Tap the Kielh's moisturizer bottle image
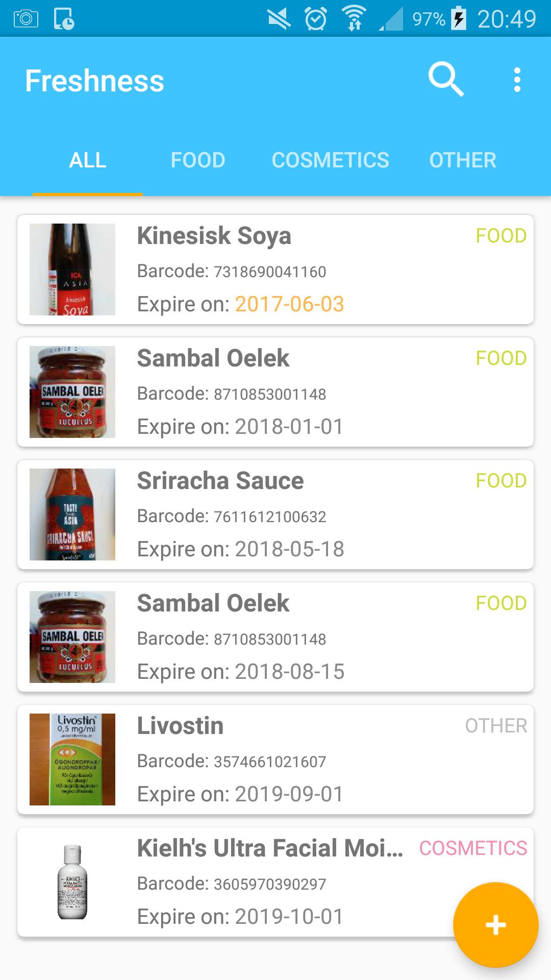 [x=72, y=882]
